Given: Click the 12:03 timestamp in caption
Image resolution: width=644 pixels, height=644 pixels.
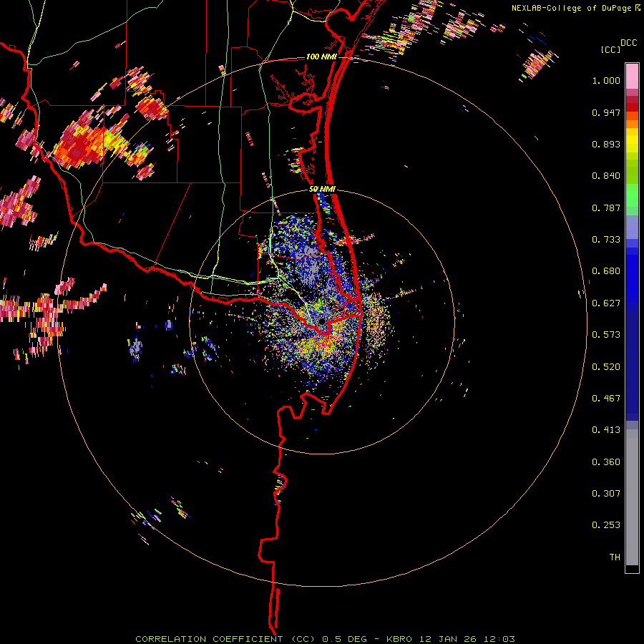Looking at the screenshot, I should pyautogui.click(x=499, y=639).
